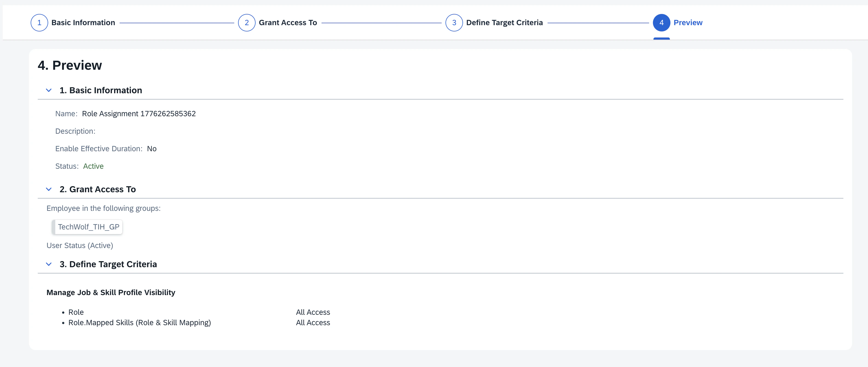The width and height of the screenshot is (868, 367).
Task: Go to Define Target Criteria wizard step
Action: click(x=504, y=22)
